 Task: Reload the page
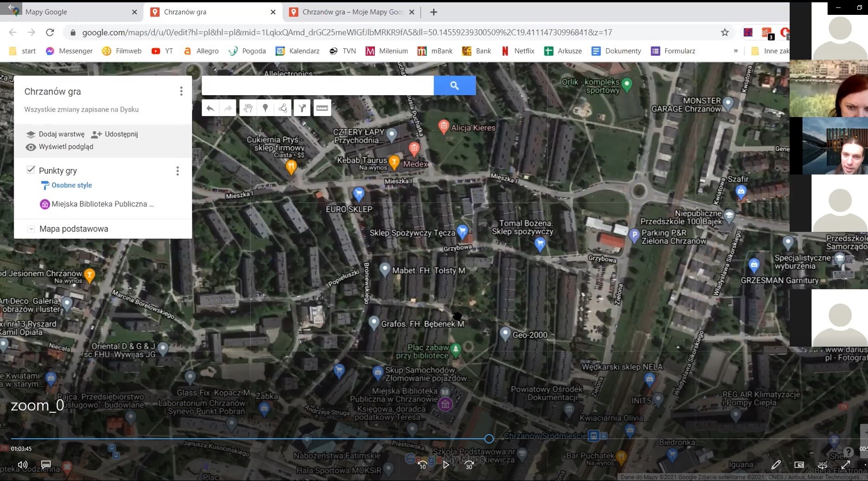[x=50, y=32]
